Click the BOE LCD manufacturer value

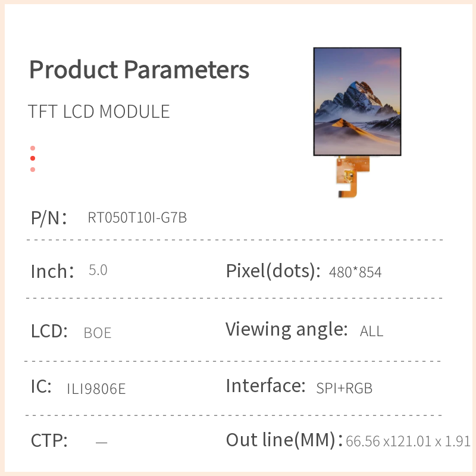(98, 333)
